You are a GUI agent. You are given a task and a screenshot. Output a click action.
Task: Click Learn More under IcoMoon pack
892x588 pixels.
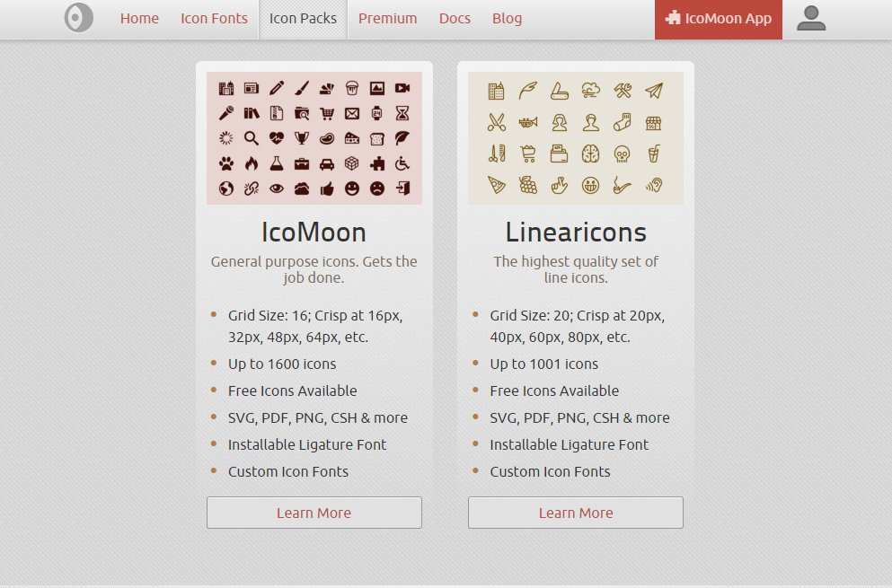314,513
